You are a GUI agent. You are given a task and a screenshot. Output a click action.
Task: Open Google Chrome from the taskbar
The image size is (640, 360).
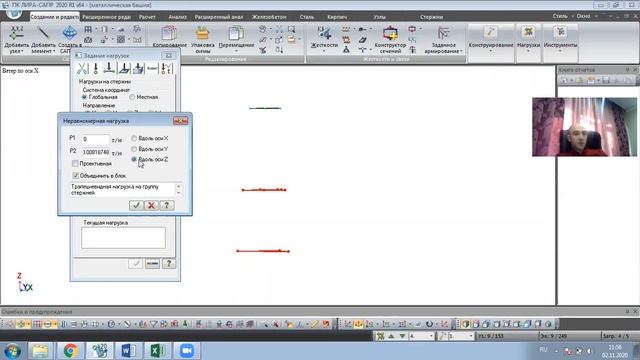[70, 351]
